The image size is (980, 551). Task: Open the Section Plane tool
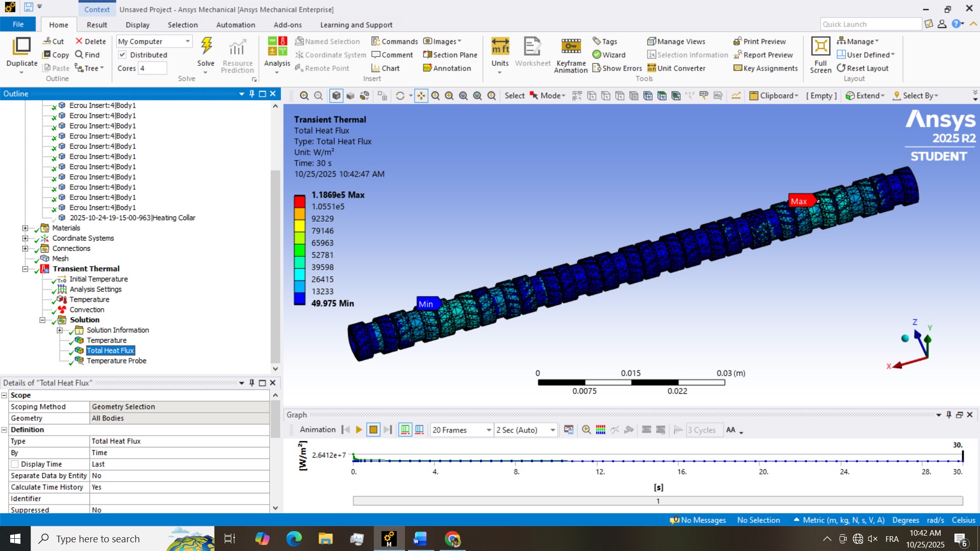[449, 55]
